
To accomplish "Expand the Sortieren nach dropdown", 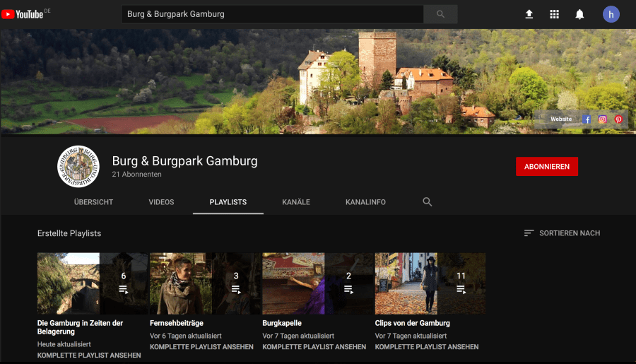I will point(562,233).
